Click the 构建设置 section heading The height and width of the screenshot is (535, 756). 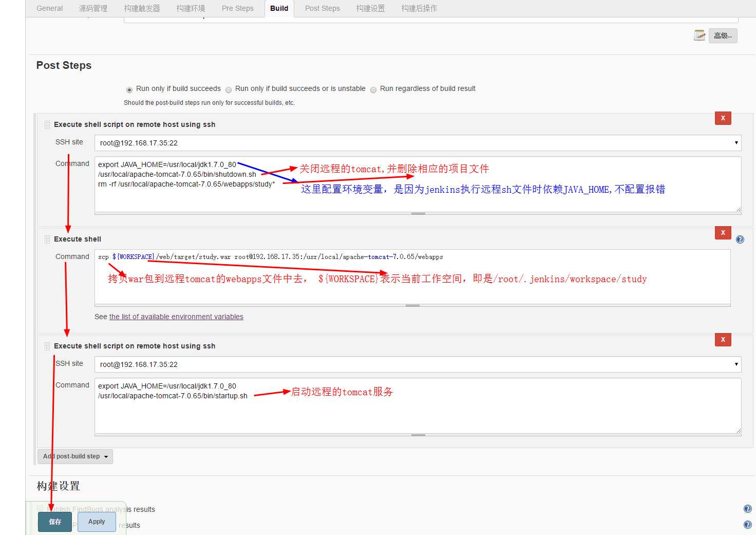pos(58,486)
